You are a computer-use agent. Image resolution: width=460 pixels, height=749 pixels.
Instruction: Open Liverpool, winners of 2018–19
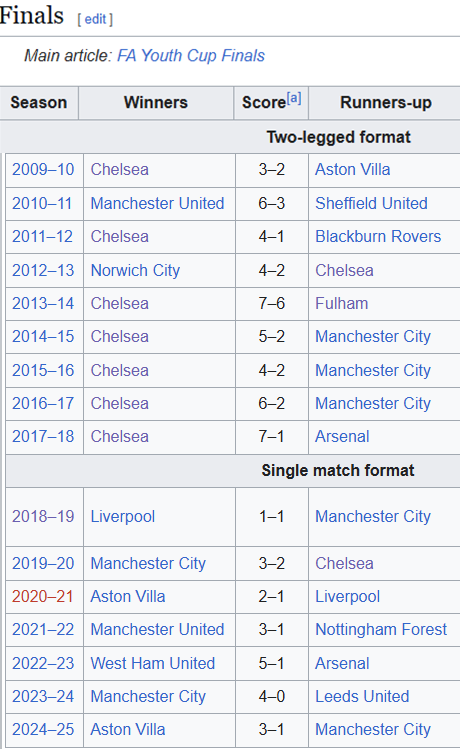[x=123, y=516]
